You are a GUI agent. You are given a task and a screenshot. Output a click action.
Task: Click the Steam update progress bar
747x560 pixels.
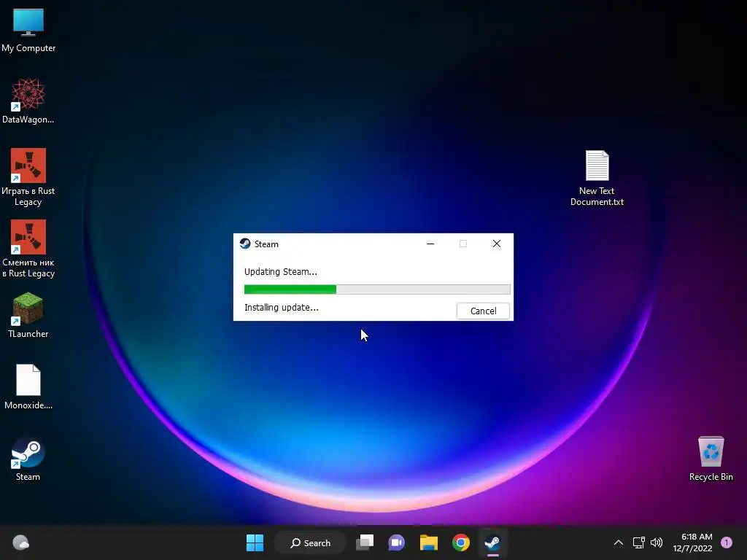coord(377,289)
